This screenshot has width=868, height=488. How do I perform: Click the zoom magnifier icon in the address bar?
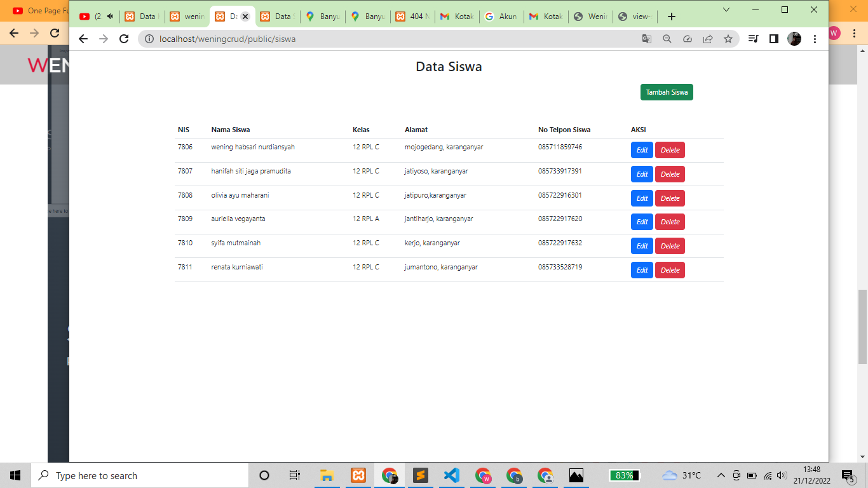click(x=667, y=39)
